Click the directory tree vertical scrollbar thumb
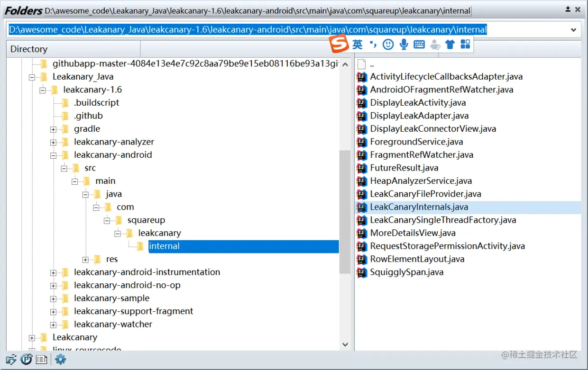Image resolution: width=588 pixels, height=370 pixels. tap(345, 212)
